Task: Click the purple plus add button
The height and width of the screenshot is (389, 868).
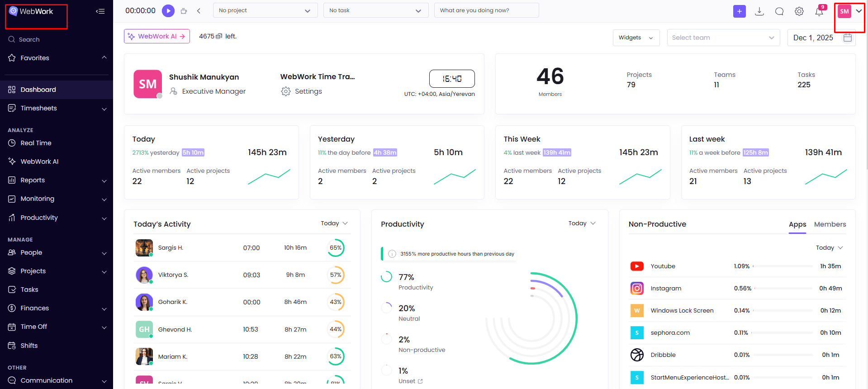Action: pos(739,12)
